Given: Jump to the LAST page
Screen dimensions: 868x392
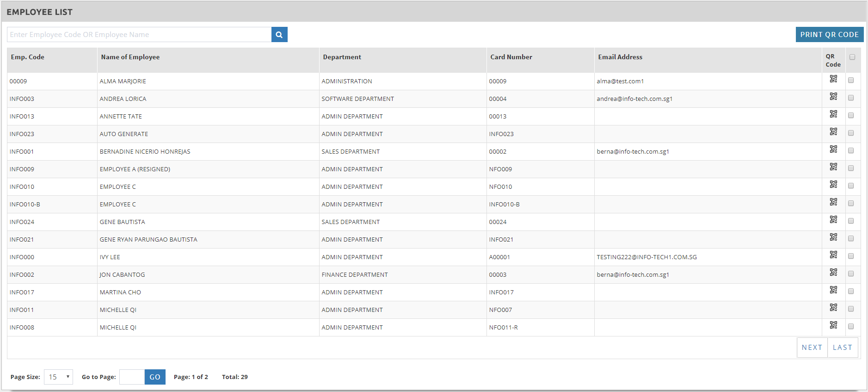Looking at the screenshot, I should pyautogui.click(x=842, y=348).
